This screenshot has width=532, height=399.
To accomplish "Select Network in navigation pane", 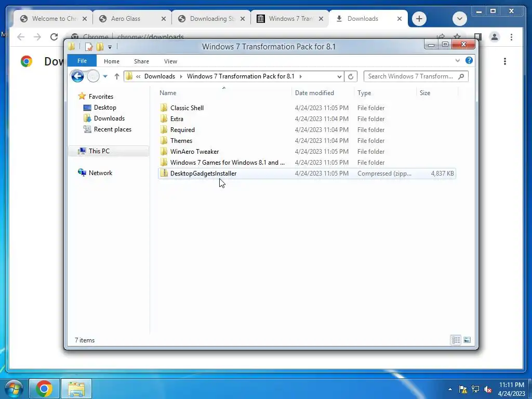I will click(100, 172).
